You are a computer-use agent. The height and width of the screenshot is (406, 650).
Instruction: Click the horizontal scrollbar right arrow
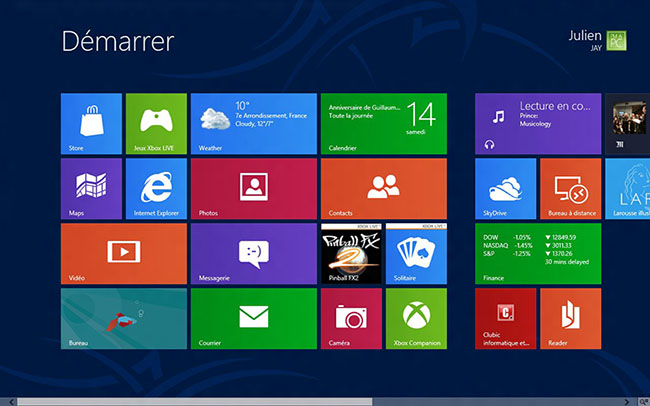click(627, 402)
